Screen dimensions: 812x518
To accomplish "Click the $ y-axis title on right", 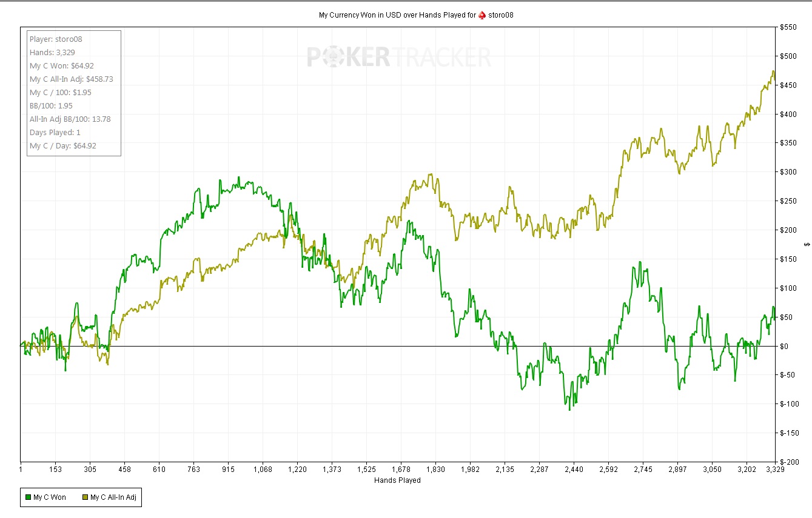I will 806,244.
